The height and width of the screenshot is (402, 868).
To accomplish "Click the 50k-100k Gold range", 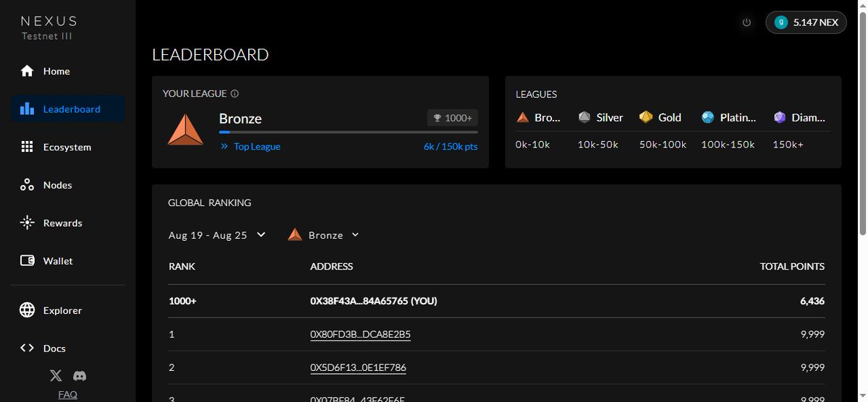I will [x=663, y=145].
